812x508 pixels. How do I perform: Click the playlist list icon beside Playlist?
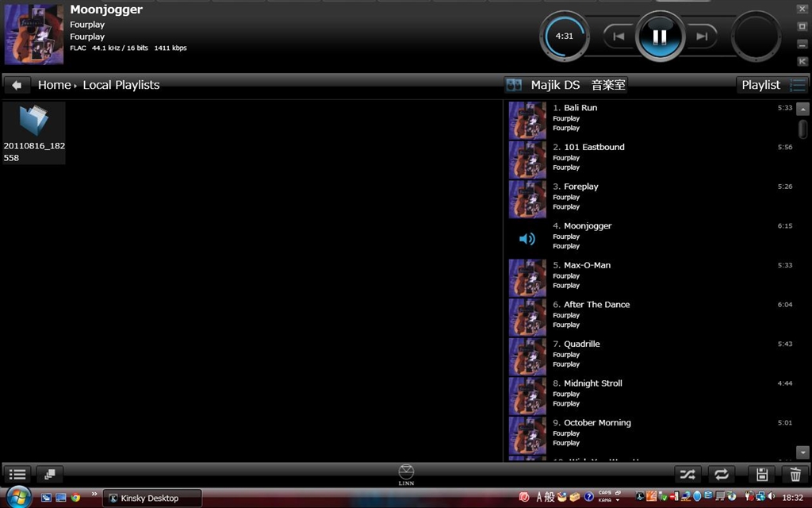pos(798,85)
